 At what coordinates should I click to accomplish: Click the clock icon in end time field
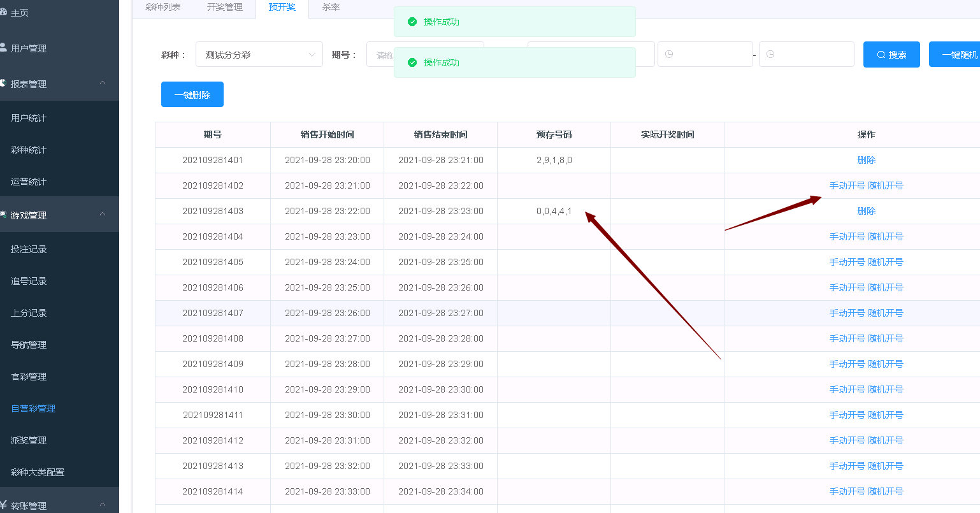[770, 55]
